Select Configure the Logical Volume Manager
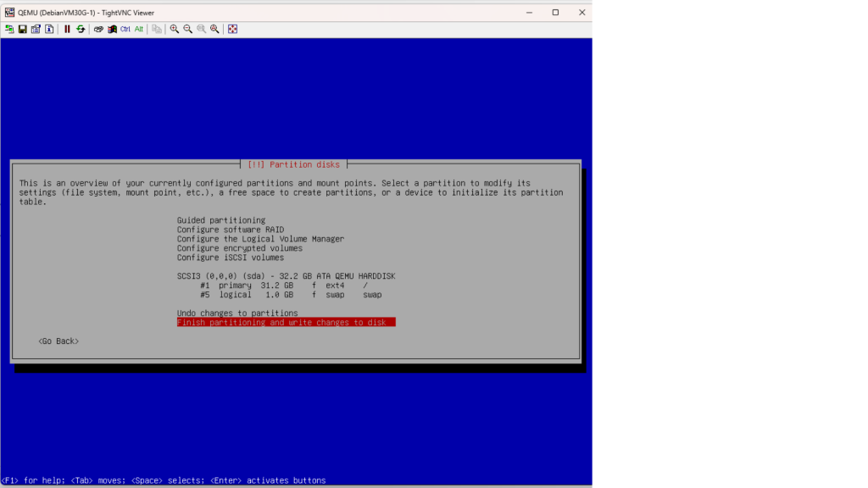This screenshot has width=868, height=488. tap(260, 239)
